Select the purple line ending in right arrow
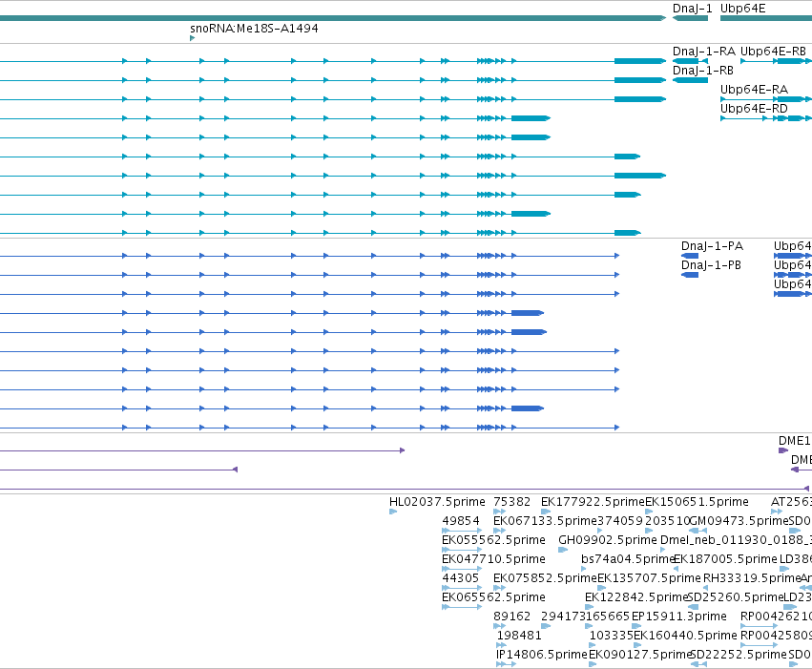The image size is (812, 669). click(202, 450)
